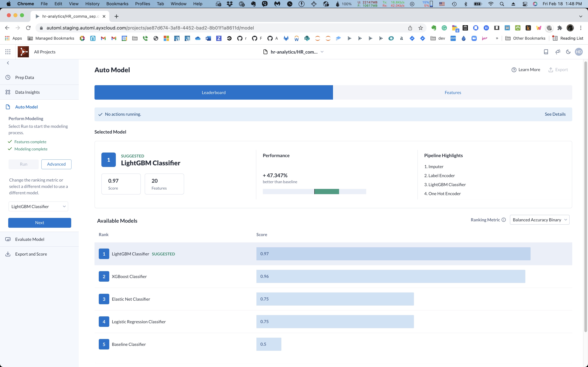Open the Balanced Accuracy Binary metric dropdown
Screen dimensions: 588x367
point(539,220)
